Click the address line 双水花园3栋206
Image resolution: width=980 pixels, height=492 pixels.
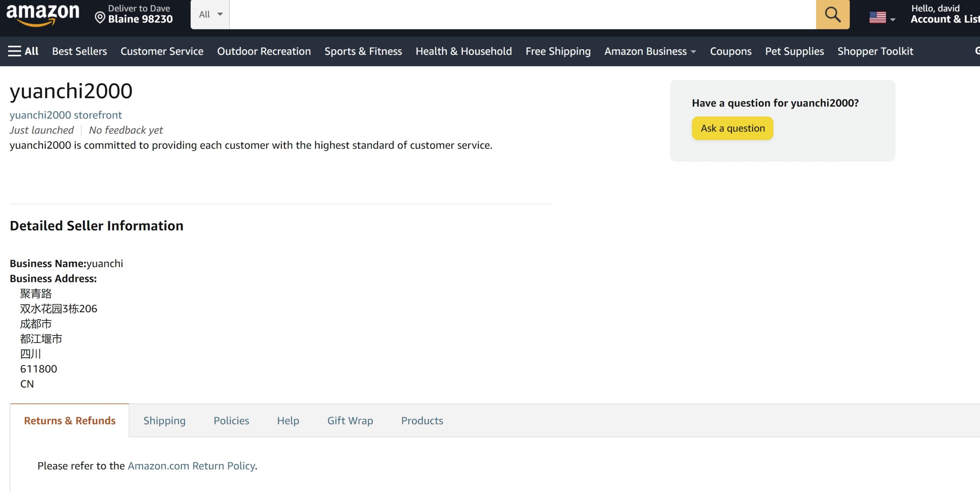pos(59,308)
